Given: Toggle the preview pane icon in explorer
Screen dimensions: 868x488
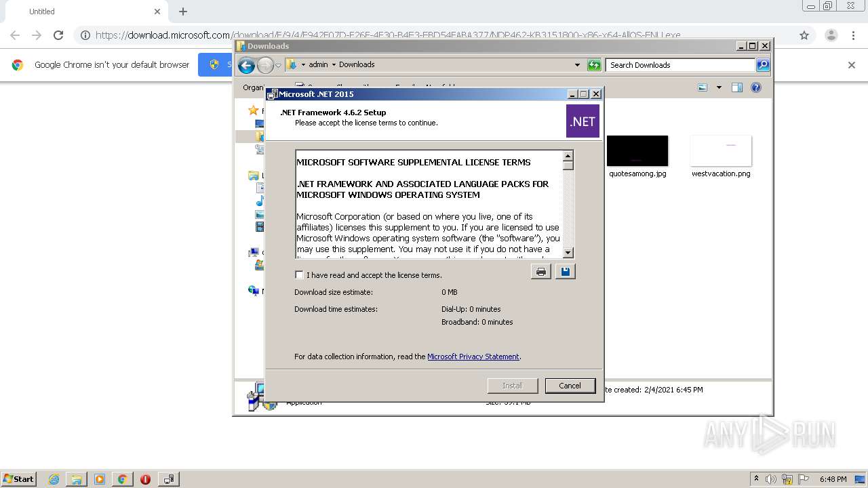Looking at the screenshot, I should coord(737,87).
